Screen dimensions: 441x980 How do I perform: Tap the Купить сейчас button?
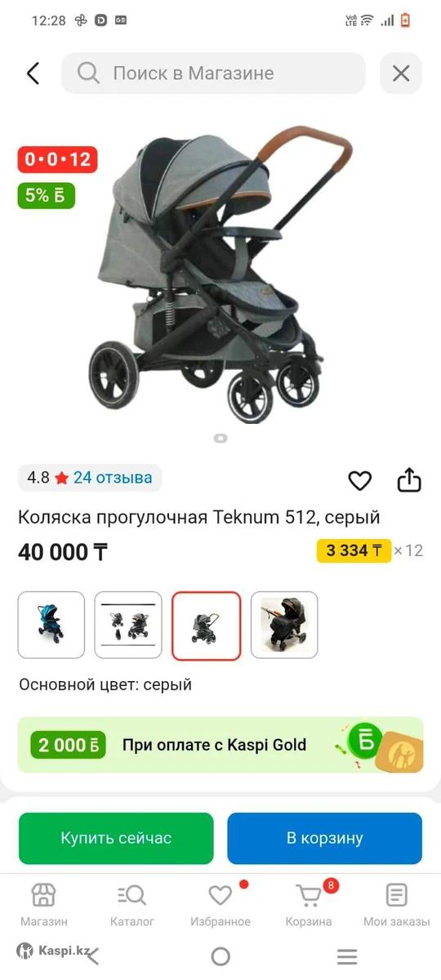click(116, 839)
